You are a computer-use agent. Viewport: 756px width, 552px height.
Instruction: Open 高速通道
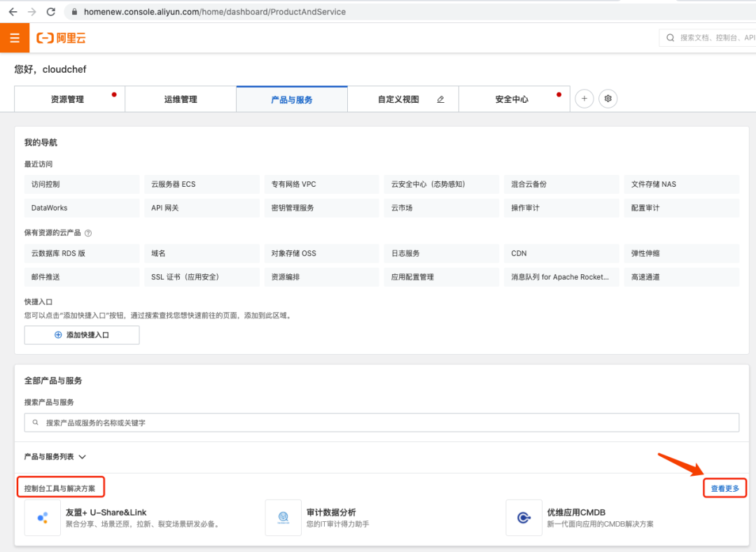[681, 277]
